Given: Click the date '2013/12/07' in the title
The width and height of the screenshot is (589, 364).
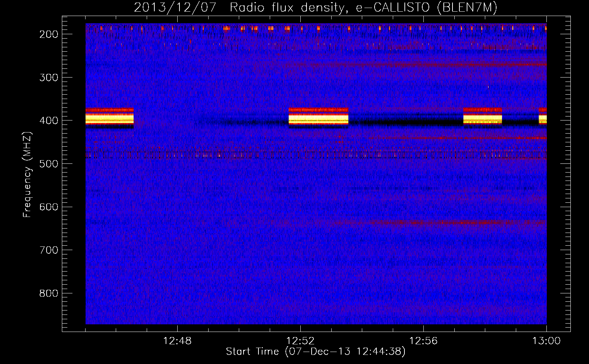Looking at the screenshot, I should (175, 7).
